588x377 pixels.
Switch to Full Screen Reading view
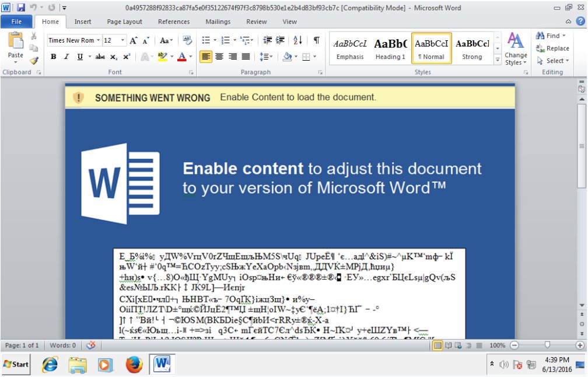pos(448,345)
